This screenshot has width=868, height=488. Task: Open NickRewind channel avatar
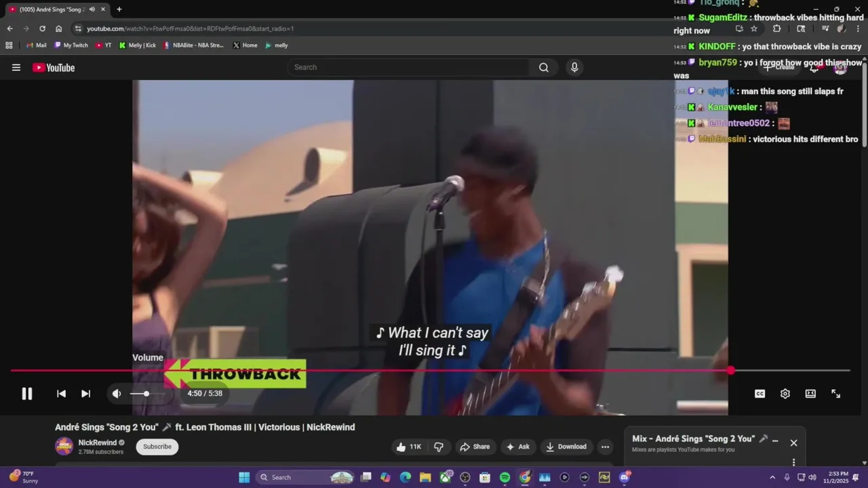click(x=64, y=446)
